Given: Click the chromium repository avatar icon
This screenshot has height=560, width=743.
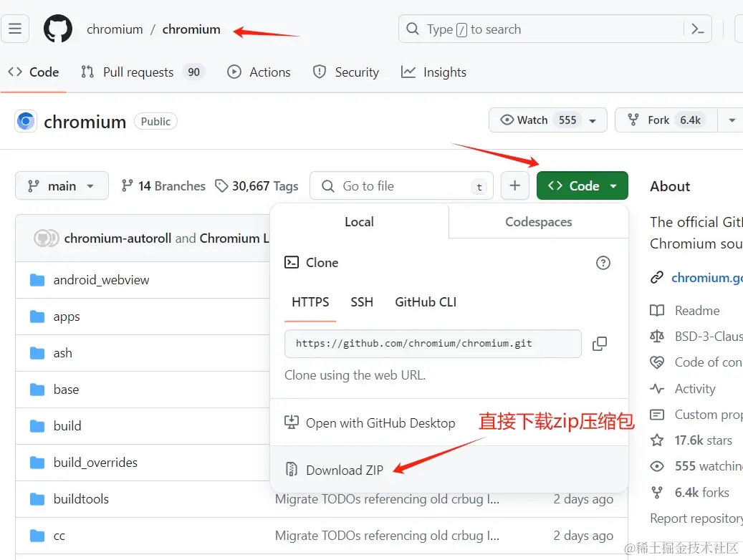Looking at the screenshot, I should (x=26, y=121).
